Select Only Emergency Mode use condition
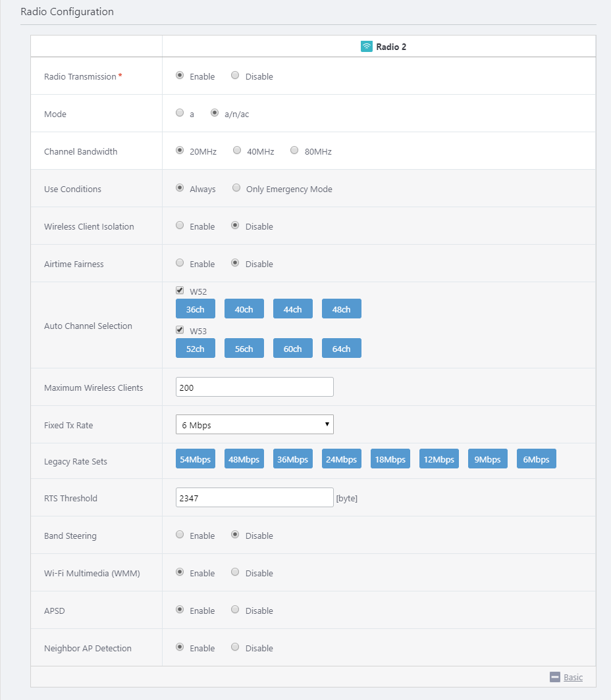 [236, 187]
